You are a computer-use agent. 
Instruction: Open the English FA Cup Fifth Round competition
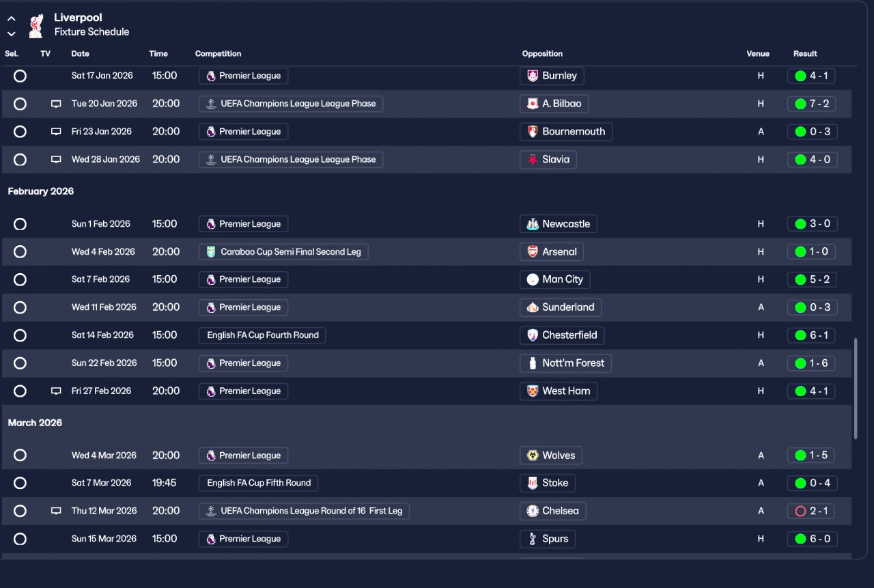pos(259,483)
